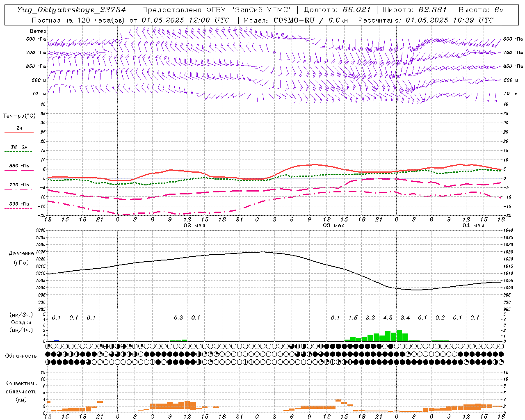Select the (мм/3ч.) precipitation unit label
Image resolution: width=525 pixels, height=420 pixels.
click(x=21, y=315)
